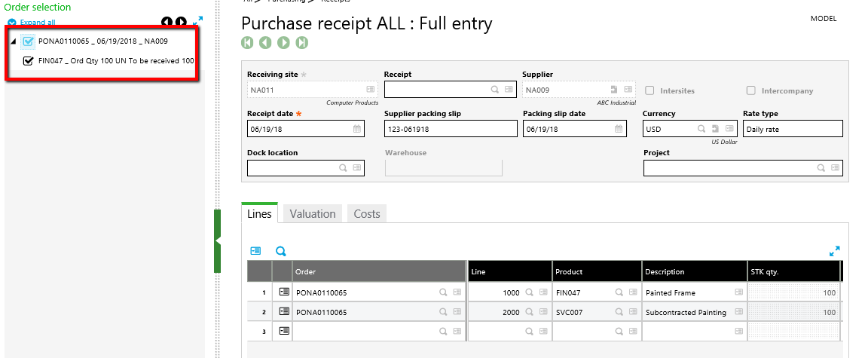Toggle the FIN047 order line checkbox
868x358 pixels.
click(x=29, y=61)
